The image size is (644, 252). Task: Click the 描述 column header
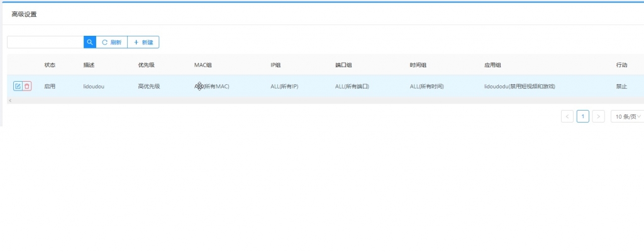[89, 65]
